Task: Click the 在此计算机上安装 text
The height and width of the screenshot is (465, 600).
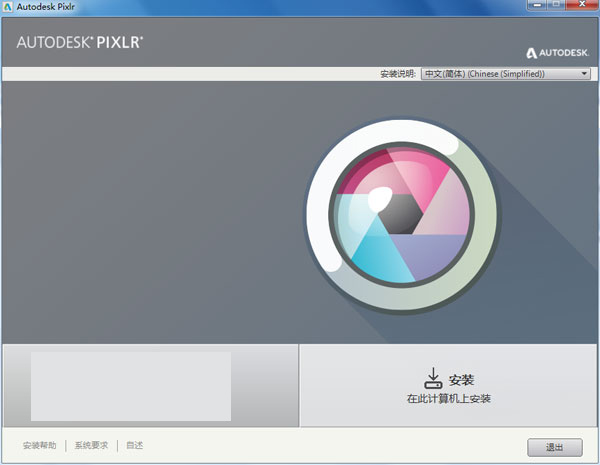Action: 448,399
